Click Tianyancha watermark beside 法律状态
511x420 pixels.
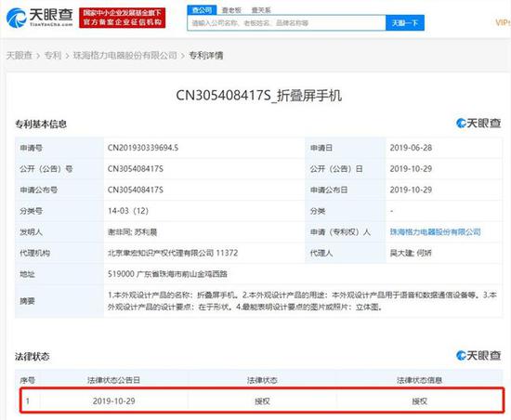478,355
